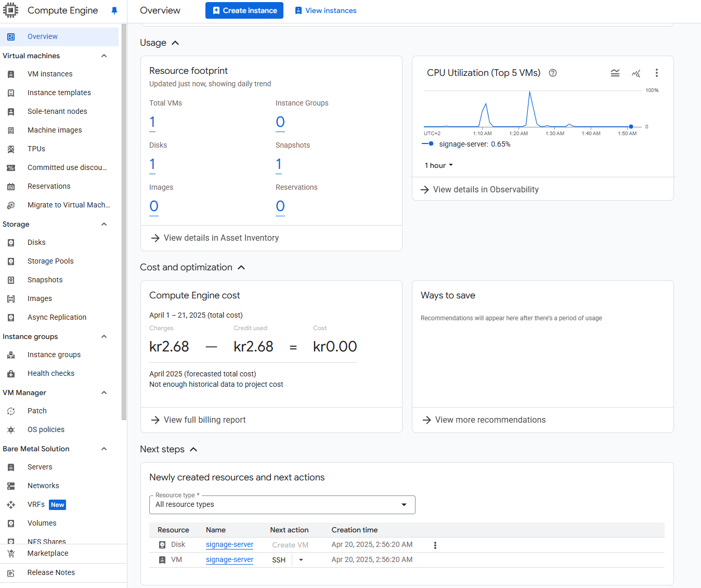
Task: Click the Migrate to Virtual Machines icon
Action: click(11, 205)
